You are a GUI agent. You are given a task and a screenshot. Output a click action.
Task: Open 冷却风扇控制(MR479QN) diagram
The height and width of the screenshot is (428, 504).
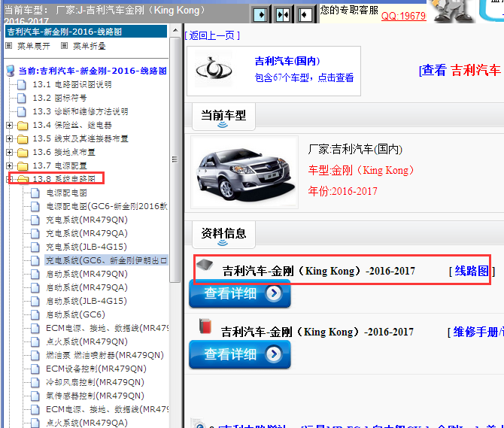[95, 382]
